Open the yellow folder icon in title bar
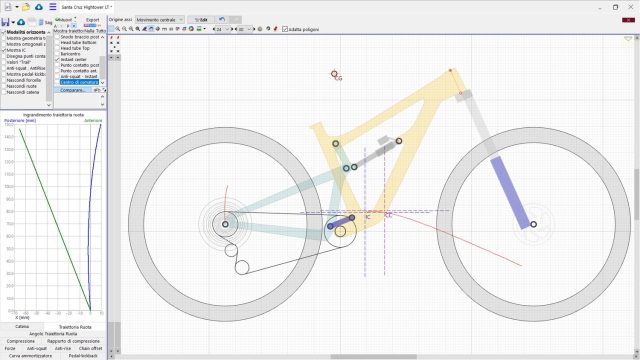The width and height of the screenshot is (640, 360). tap(26, 7)
